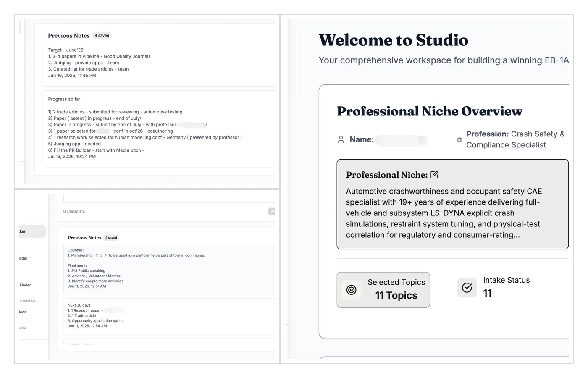Click the target icon in Selected Topics

tap(352, 290)
